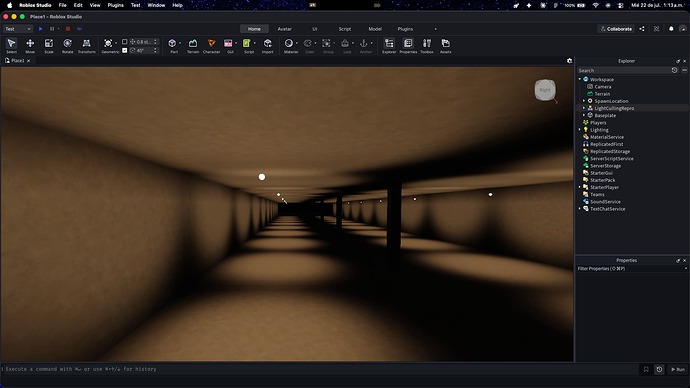Insert a new Script
This screenshot has height=388, width=690.
[246, 43]
